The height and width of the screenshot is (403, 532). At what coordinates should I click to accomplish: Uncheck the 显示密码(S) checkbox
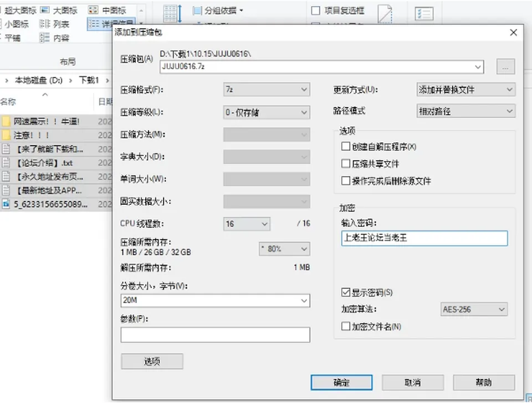pos(345,292)
